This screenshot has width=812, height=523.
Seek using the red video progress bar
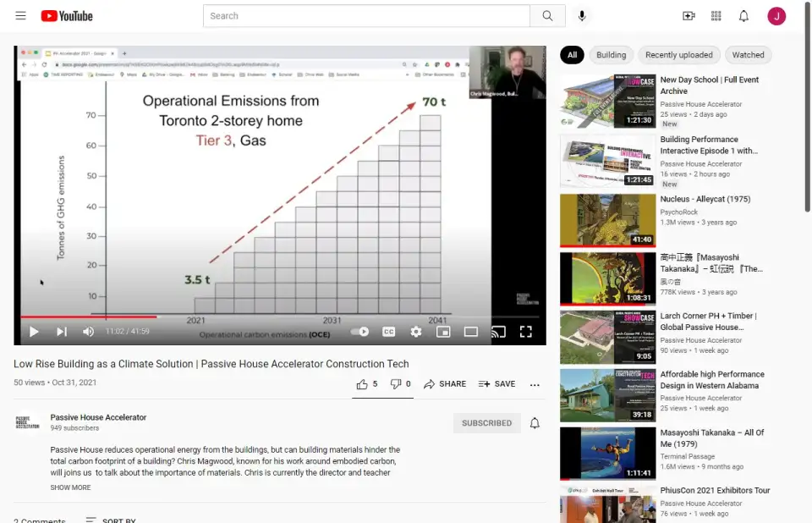click(254, 317)
